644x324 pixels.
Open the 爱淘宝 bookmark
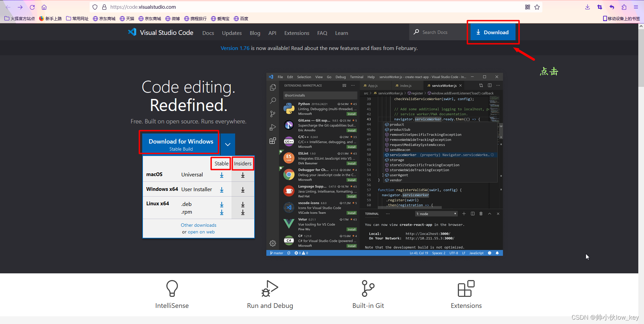220,18
